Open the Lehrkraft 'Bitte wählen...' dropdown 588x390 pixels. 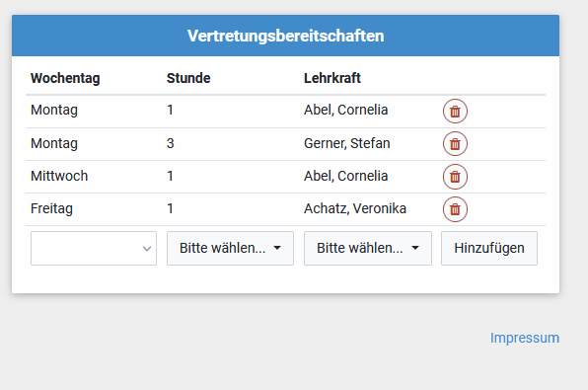pos(368,248)
